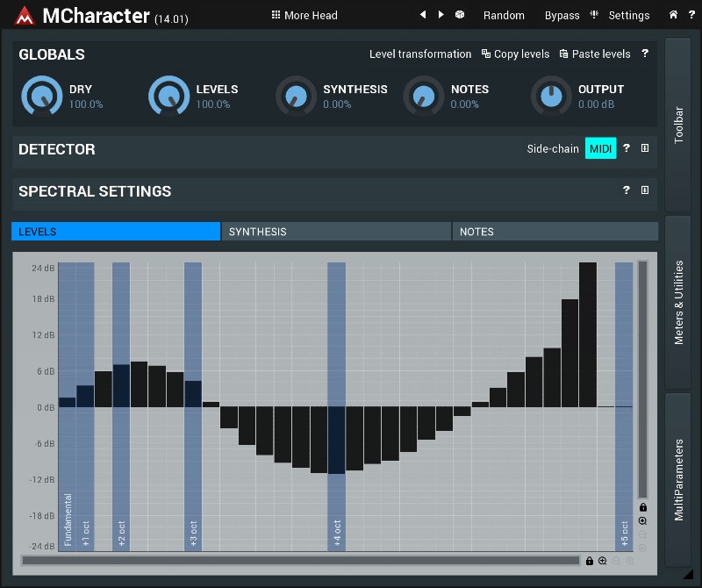
Task: Click the Globals section help question mark
Action: pyautogui.click(x=645, y=54)
